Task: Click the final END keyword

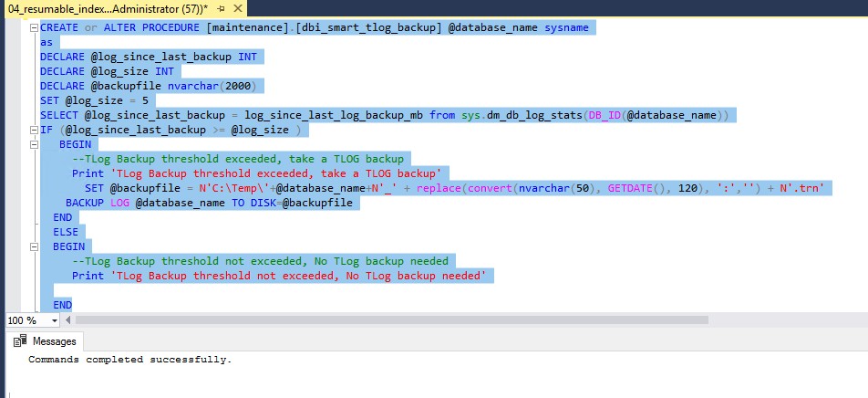Action: point(63,305)
